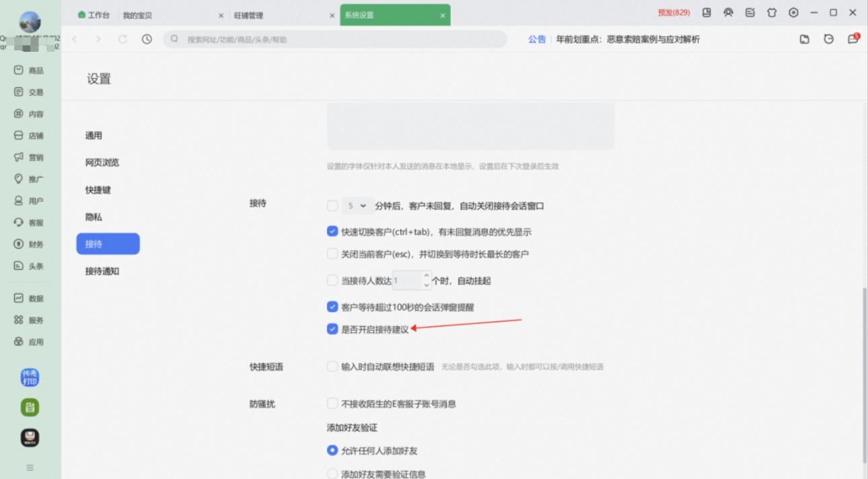Open the shirt skin/theme icon
Screen dimensions: 868x479
(x=772, y=13)
